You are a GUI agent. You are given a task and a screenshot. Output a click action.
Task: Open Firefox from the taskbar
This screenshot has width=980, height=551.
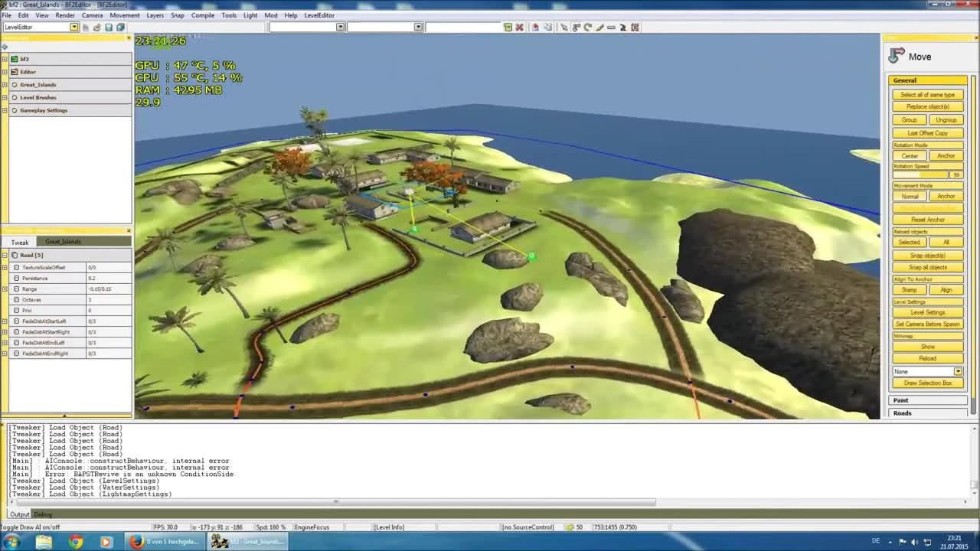pyautogui.click(x=137, y=541)
